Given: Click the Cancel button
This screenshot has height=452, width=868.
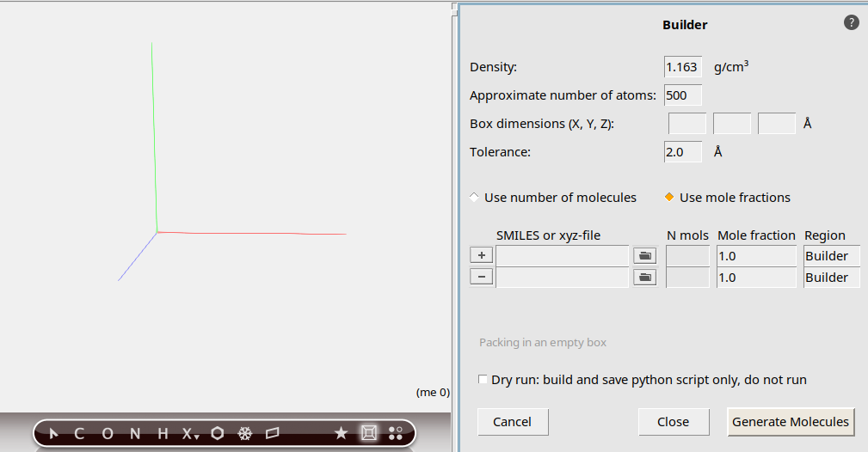Looking at the screenshot, I should [513, 422].
